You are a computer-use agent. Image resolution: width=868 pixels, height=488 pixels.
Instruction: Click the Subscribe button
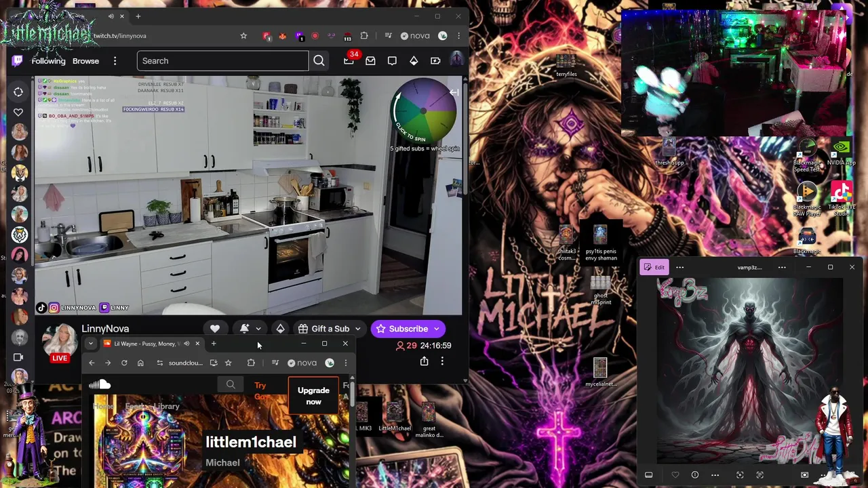coord(402,329)
